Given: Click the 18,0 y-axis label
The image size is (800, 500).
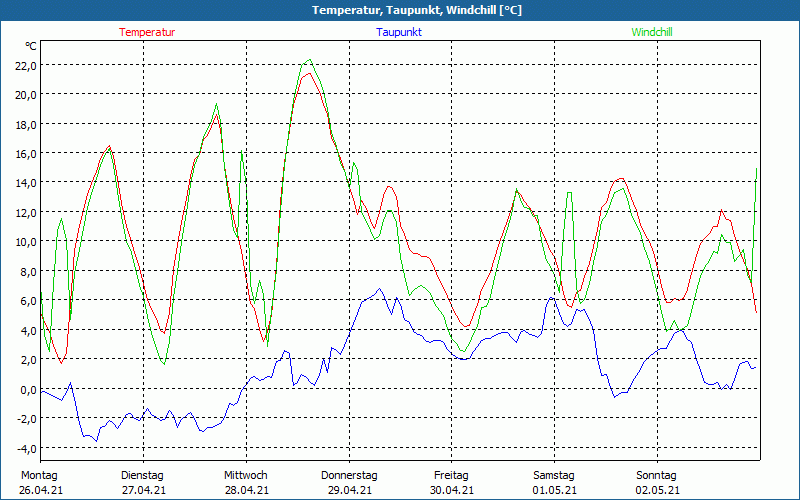Looking at the screenshot, I should point(25,124).
